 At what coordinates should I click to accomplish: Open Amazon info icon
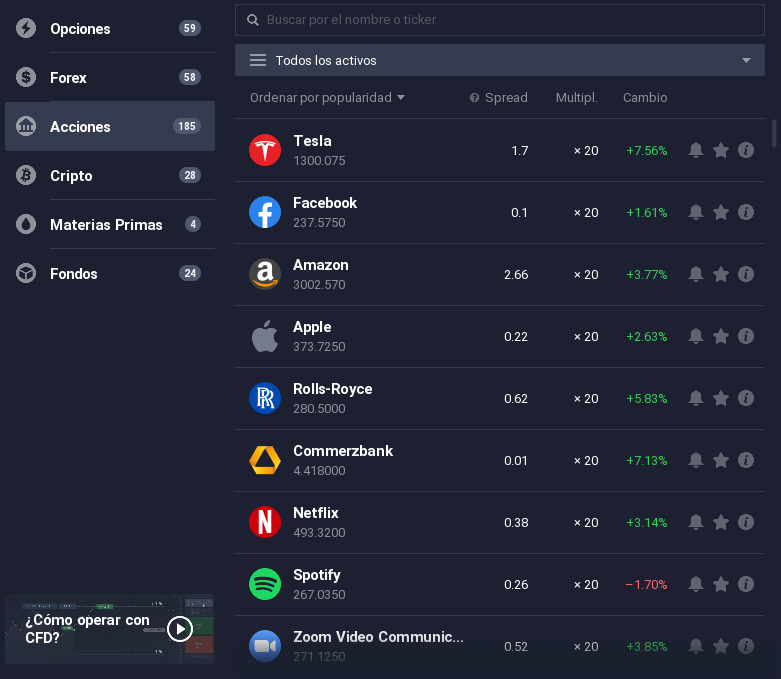pos(746,274)
